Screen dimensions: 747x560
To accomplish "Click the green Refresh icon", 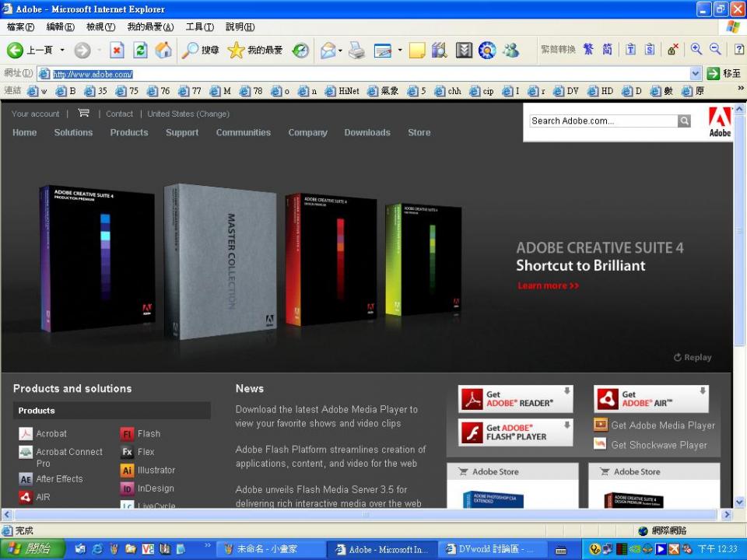I will pyautogui.click(x=140, y=51).
